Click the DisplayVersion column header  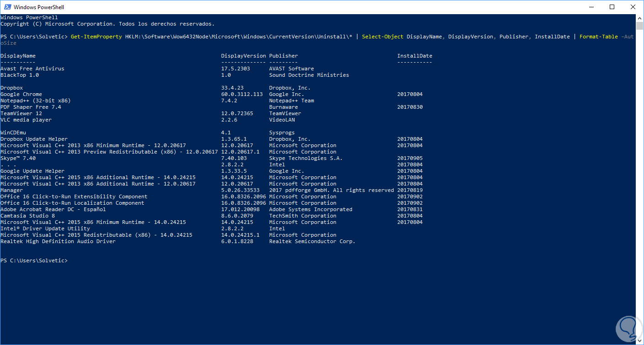tap(243, 56)
